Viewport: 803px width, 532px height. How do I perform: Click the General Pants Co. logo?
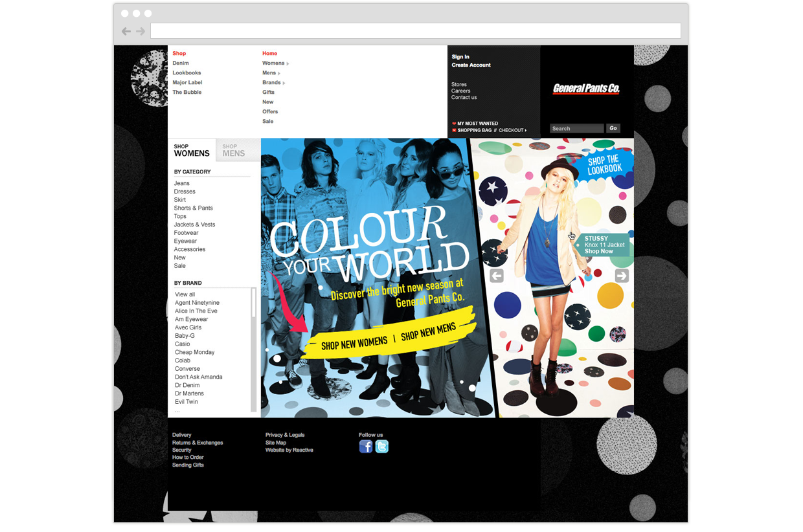(x=586, y=89)
